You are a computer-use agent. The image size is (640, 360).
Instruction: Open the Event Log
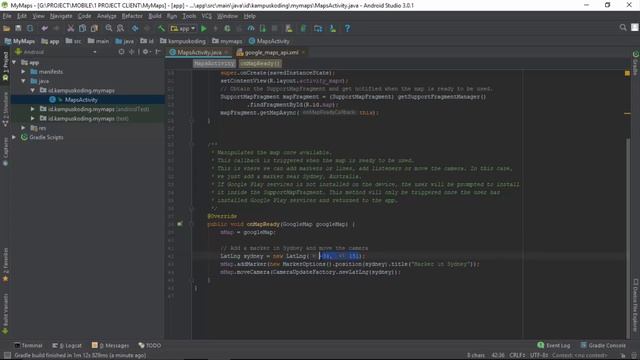pyautogui.click(x=554, y=345)
